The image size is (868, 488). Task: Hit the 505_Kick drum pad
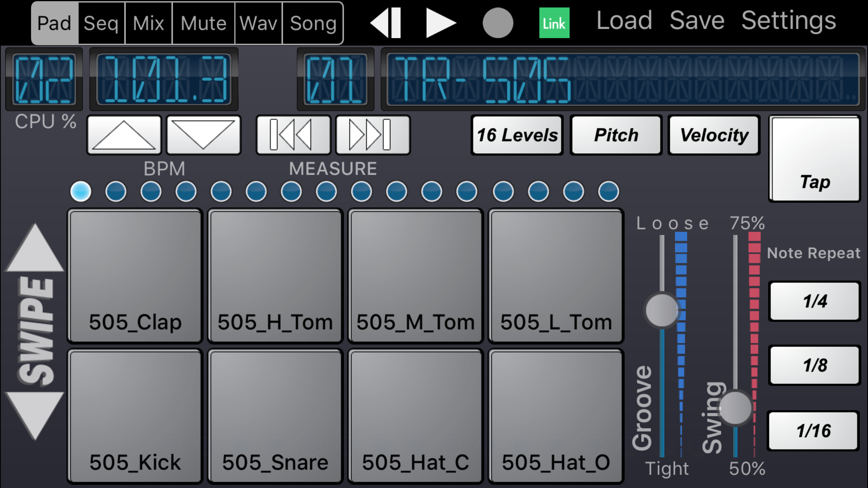(x=135, y=416)
